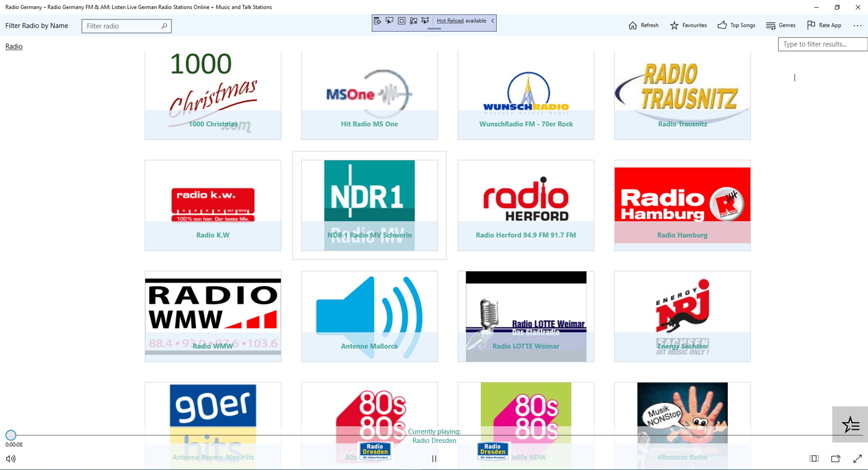This screenshot has width=868, height=470.
Task: Play Hit Radio MS One station
Action: click(x=369, y=95)
